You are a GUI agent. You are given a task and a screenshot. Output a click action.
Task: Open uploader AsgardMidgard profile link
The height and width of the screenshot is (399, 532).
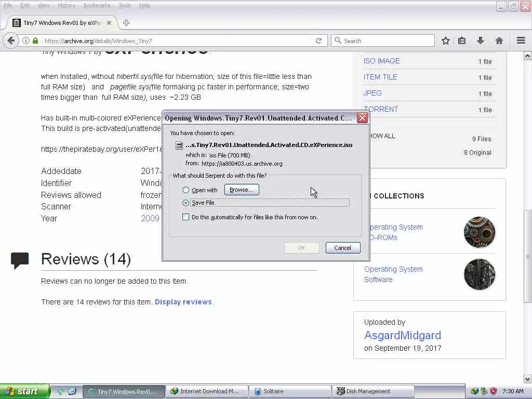click(x=403, y=335)
